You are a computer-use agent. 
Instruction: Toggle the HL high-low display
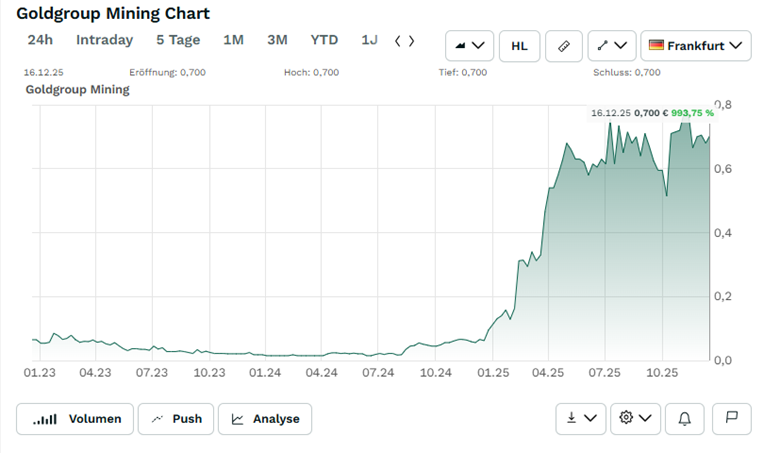(x=519, y=46)
